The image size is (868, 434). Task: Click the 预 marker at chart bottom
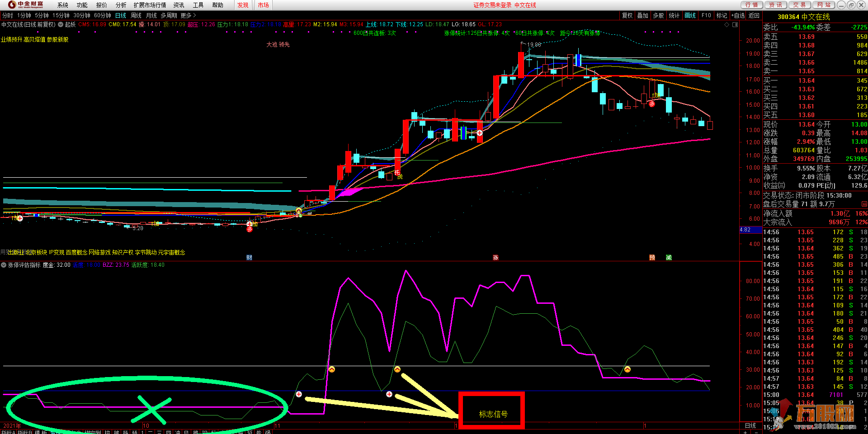tap(652, 257)
